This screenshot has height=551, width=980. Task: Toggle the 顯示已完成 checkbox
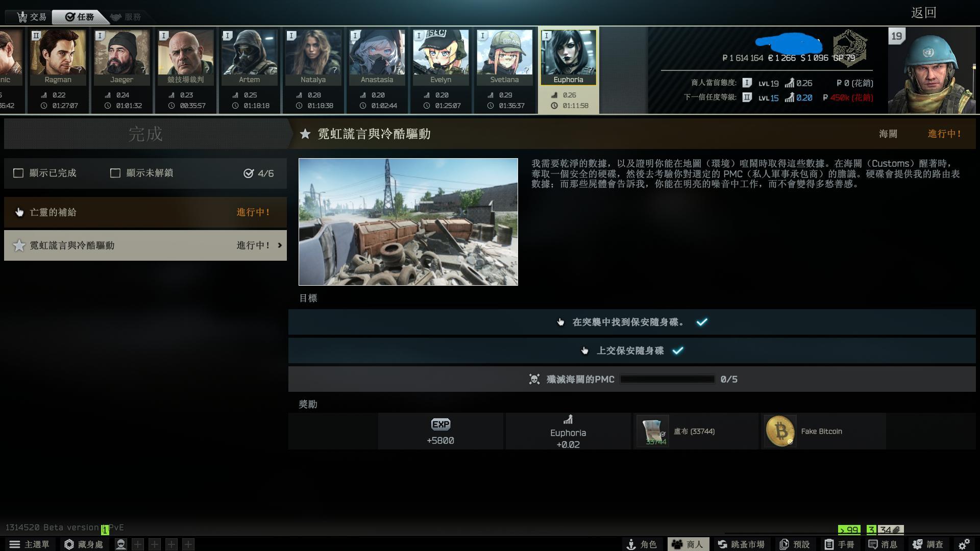18,173
